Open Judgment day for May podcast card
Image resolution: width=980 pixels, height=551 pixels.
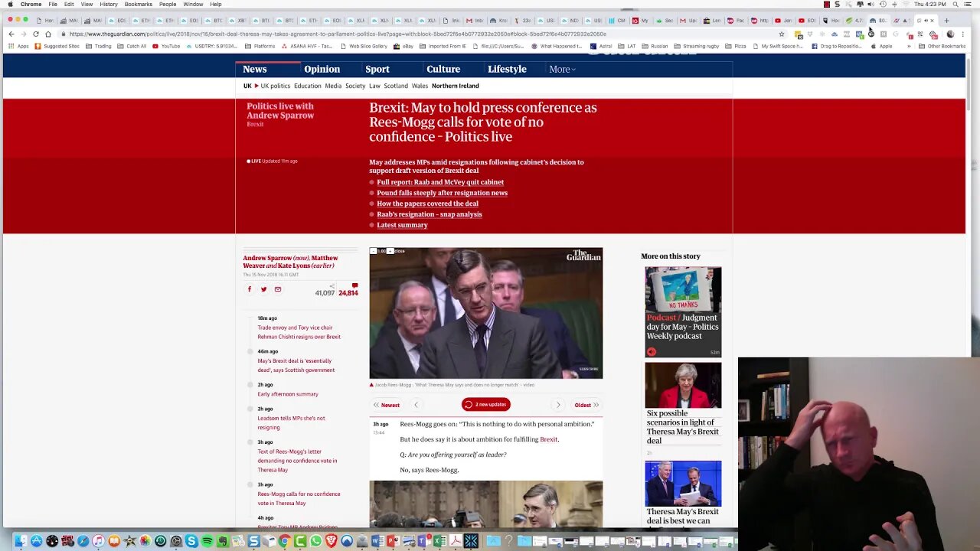683,311
